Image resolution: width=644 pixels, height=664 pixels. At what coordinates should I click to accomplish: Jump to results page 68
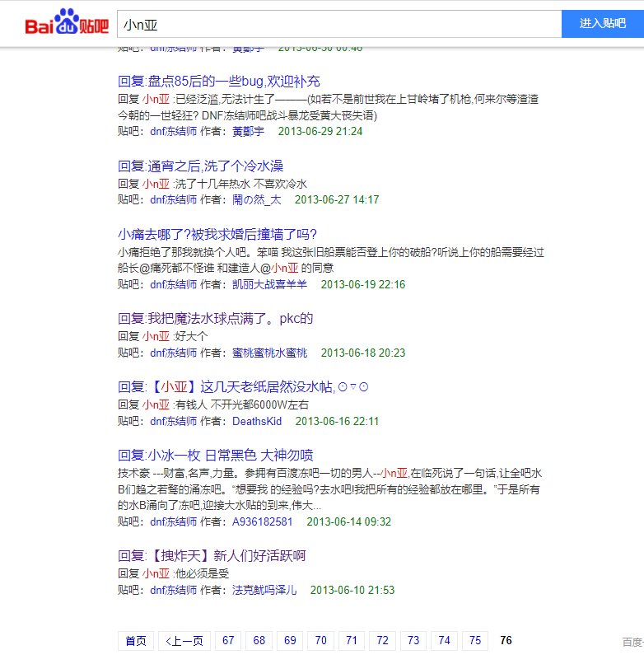click(259, 641)
